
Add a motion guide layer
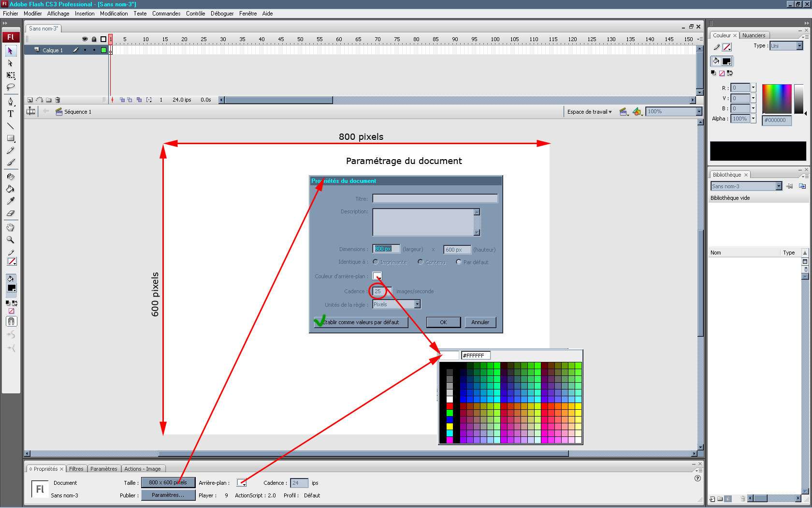pos(40,100)
